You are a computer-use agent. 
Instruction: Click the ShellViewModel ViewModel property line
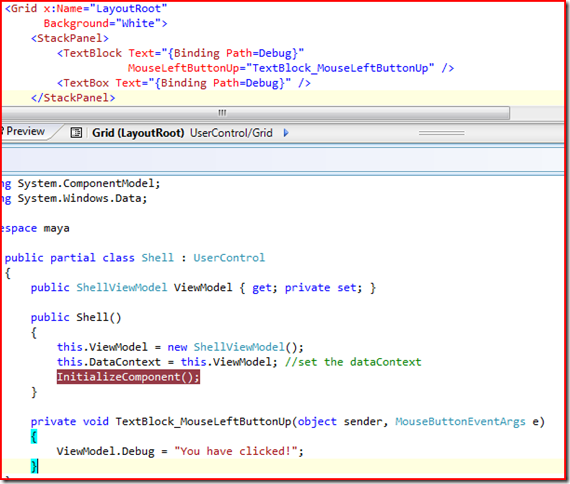(203, 288)
